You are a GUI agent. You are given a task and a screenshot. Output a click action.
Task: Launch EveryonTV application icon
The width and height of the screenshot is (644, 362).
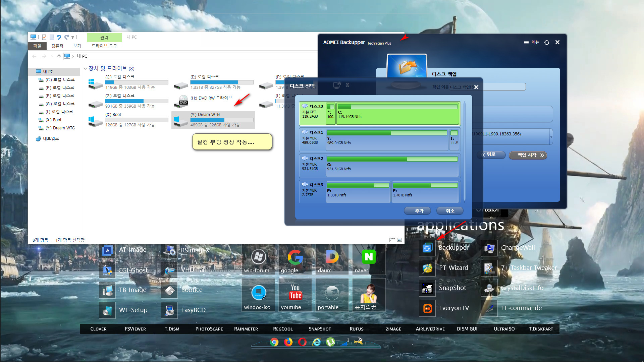pyautogui.click(x=427, y=308)
